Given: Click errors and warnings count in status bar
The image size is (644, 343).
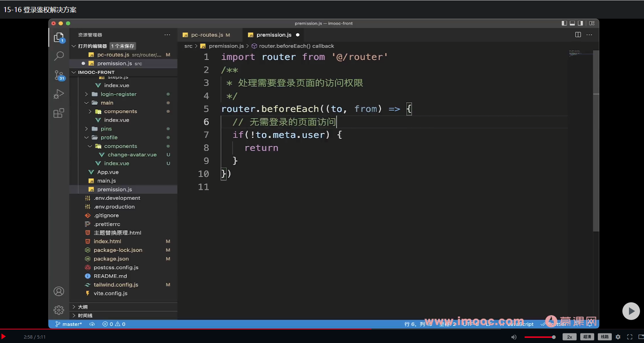Looking at the screenshot, I should 114,324.
